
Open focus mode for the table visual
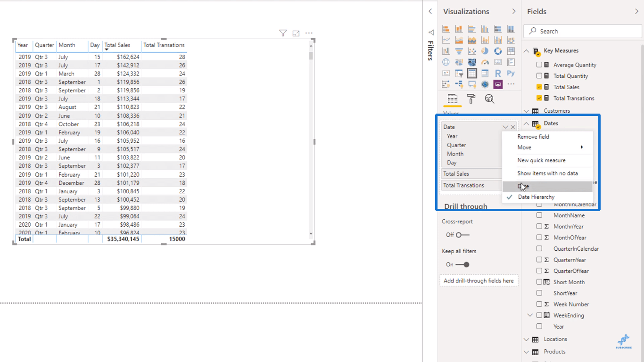click(x=296, y=33)
